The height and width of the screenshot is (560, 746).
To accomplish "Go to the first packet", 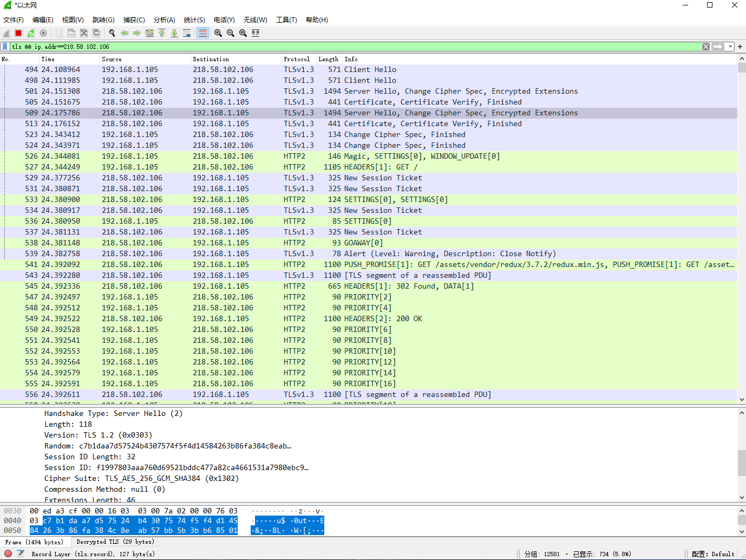I will (162, 33).
